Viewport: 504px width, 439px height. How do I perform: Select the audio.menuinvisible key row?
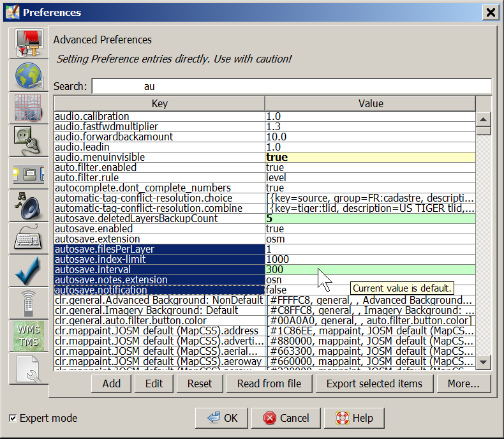click(159, 157)
